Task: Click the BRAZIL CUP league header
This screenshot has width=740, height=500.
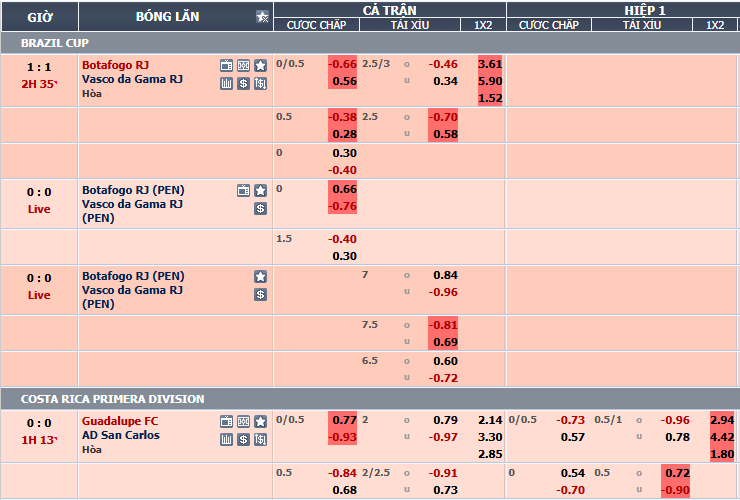Action: (x=370, y=43)
